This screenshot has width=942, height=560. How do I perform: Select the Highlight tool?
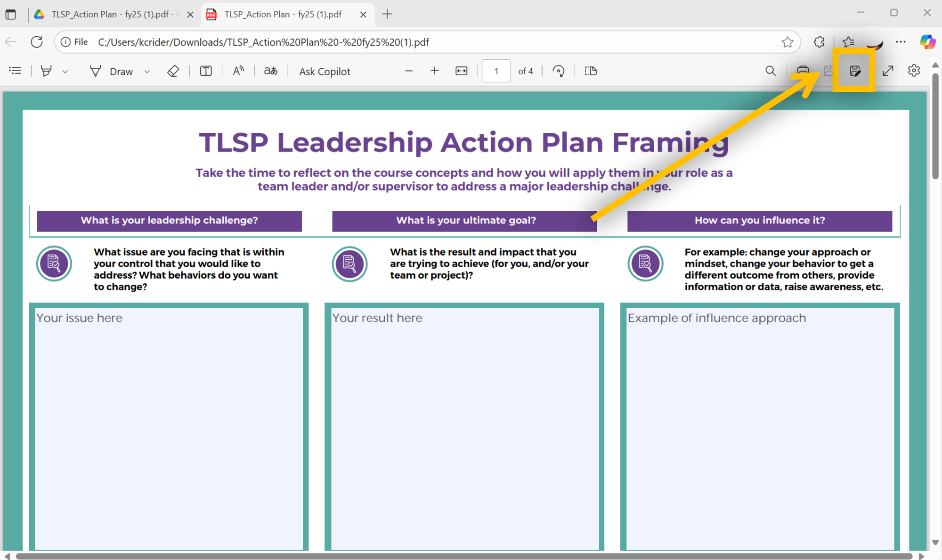coord(46,71)
